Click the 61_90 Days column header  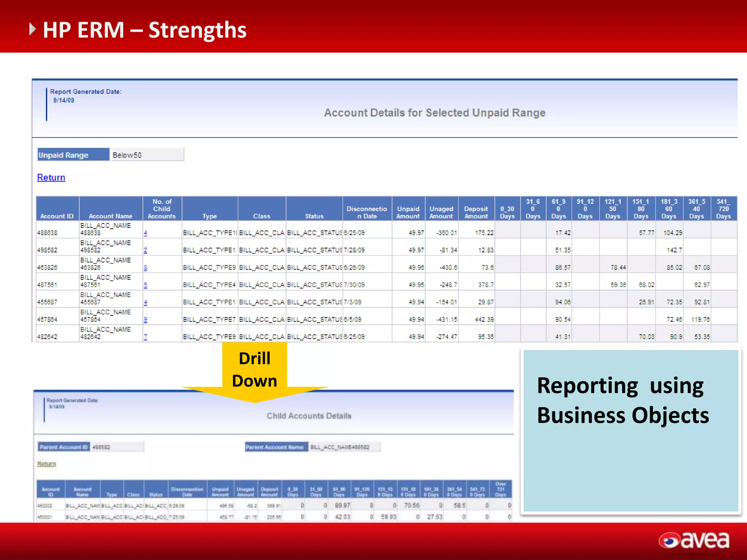[559, 209]
